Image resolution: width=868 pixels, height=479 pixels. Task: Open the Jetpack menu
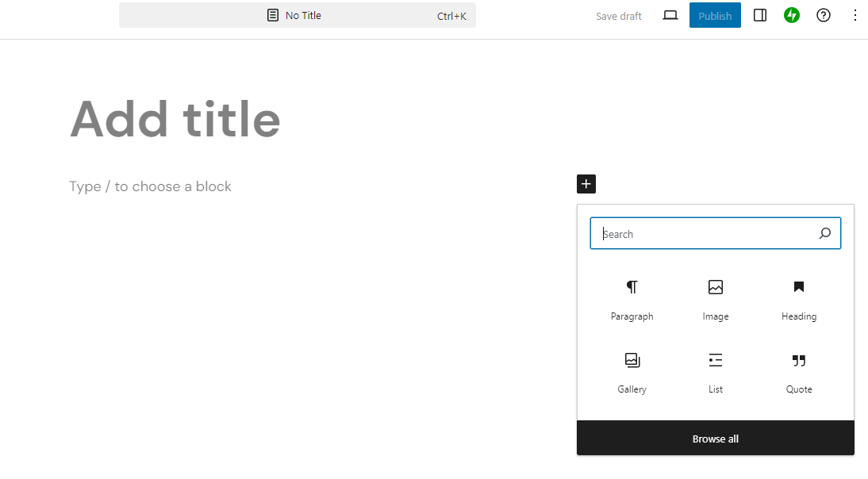(791, 15)
